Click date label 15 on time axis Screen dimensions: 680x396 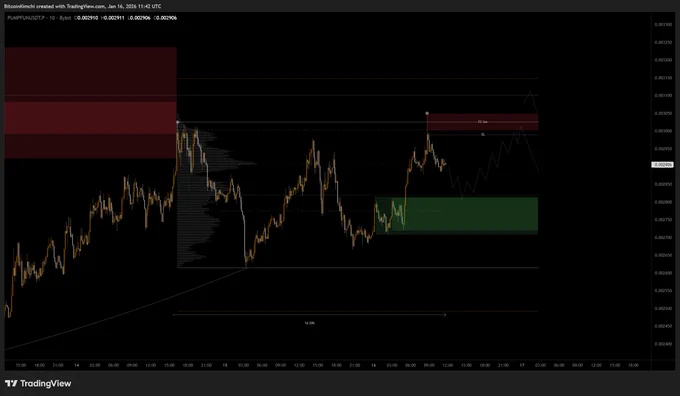tap(225, 366)
